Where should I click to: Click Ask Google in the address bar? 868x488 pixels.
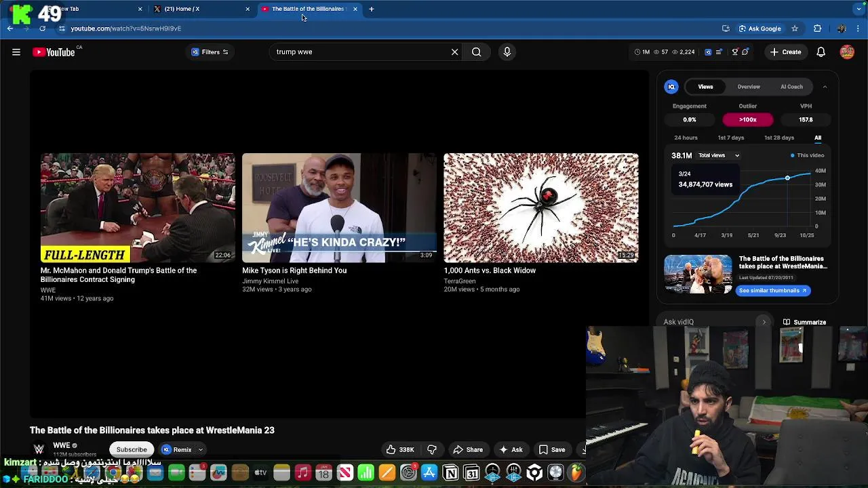[x=759, y=28]
